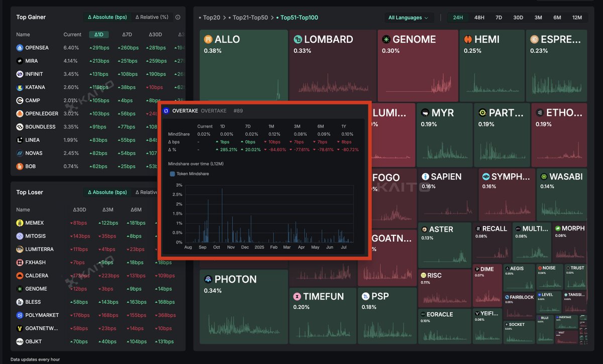Toggle Token Mindshare legend series
Viewport: 603px width, 364px height.
click(189, 174)
